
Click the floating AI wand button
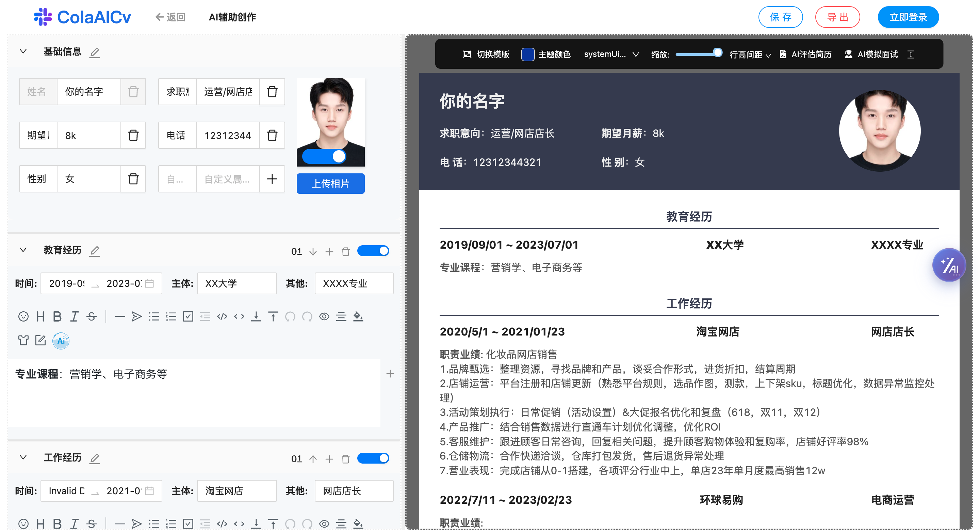click(x=949, y=265)
